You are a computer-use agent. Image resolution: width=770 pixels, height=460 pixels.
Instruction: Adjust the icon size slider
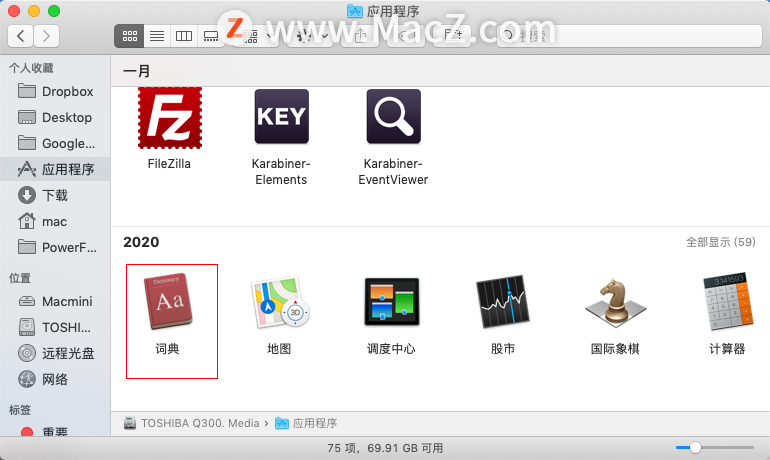tap(695, 447)
